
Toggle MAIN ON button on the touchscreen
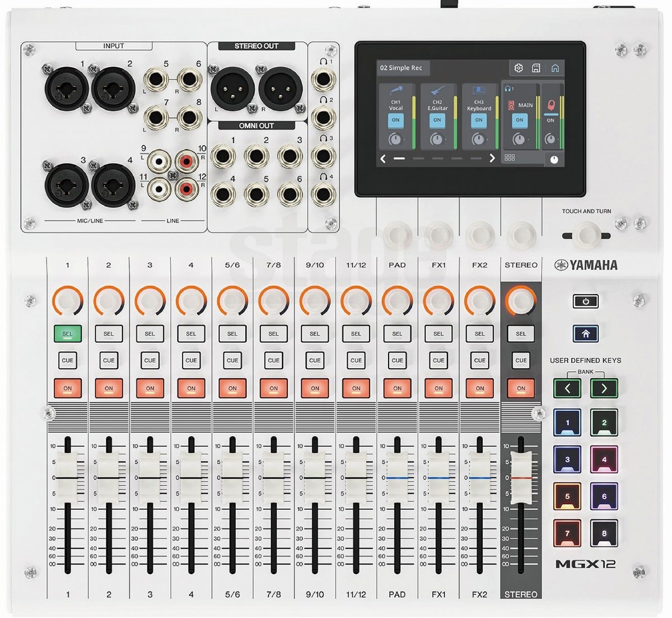520,120
